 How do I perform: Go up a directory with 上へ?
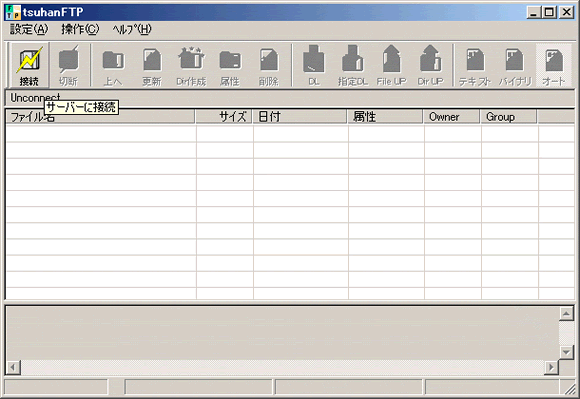click(113, 65)
